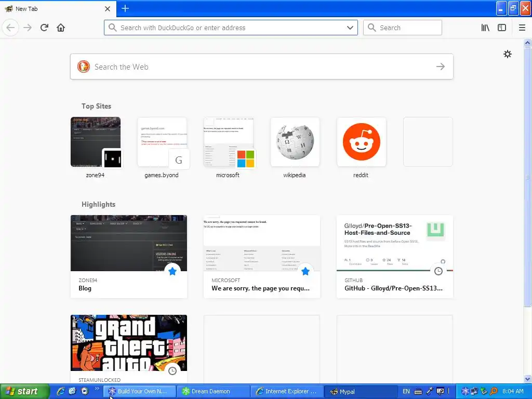Open the Library bookshelf icon
This screenshot has height=399, width=532.
485,28
